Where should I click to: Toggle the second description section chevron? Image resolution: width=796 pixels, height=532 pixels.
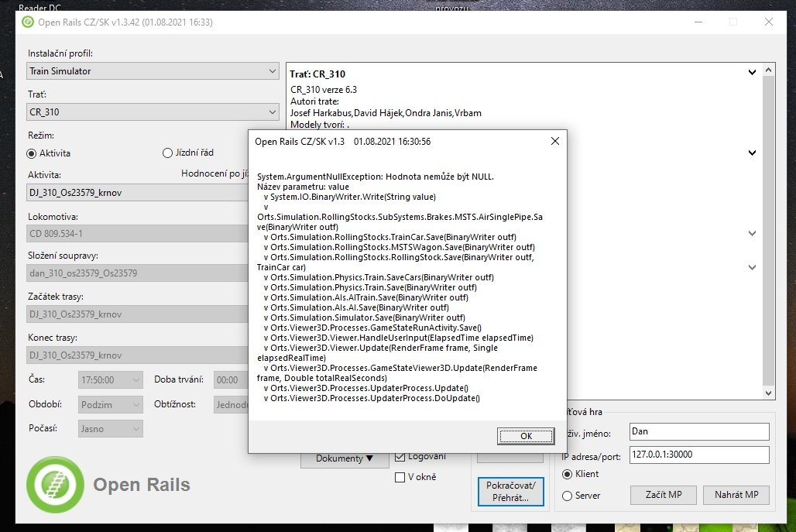tap(752, 153)
